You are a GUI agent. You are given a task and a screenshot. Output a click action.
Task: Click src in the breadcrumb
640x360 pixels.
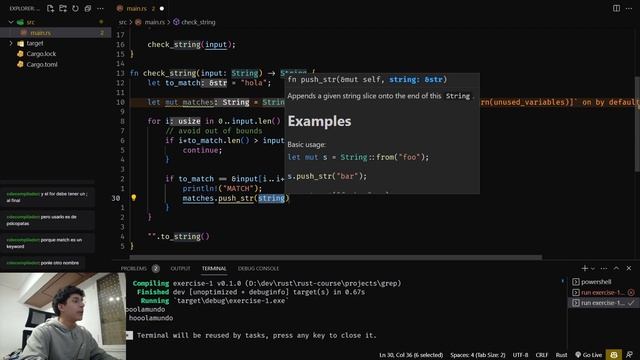pyautogui.click(x=123, y=22)
